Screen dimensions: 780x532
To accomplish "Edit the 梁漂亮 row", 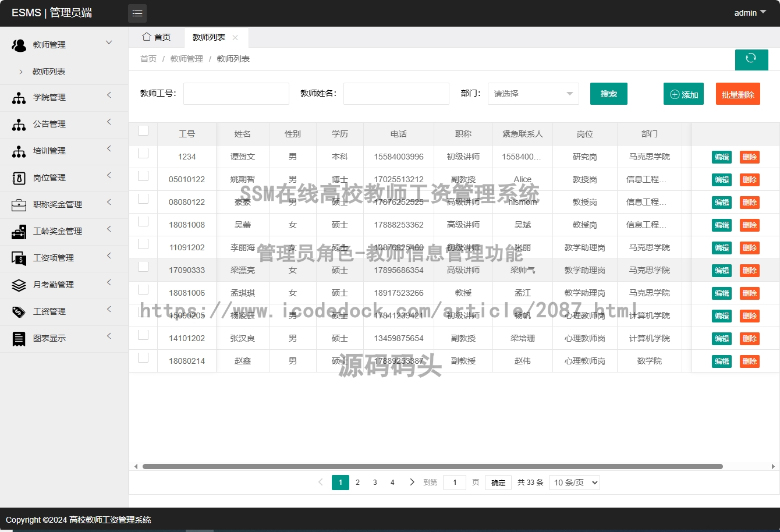I will point(722,271).
